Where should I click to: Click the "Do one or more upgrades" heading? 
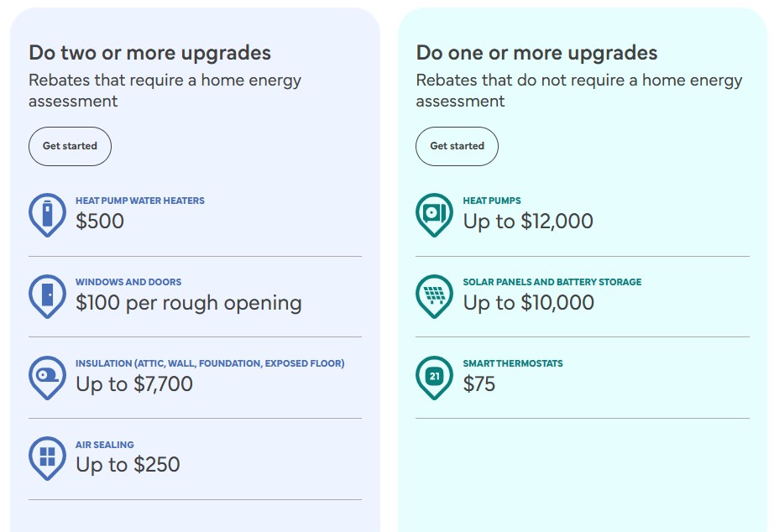click(x=536, y=53)
